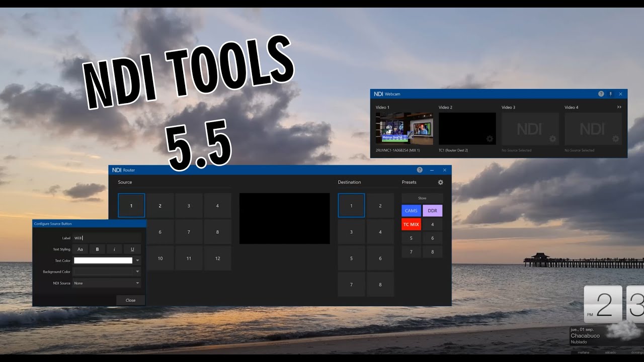Select preset slot 8
Viewport: 644px width, 362px height.
click(x=432, y=252)
